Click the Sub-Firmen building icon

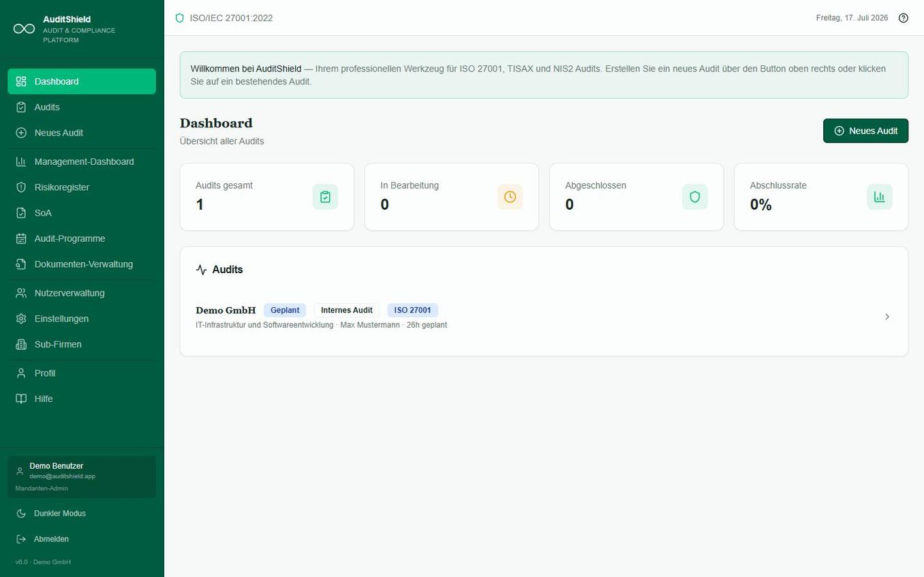tap(21, 344)
